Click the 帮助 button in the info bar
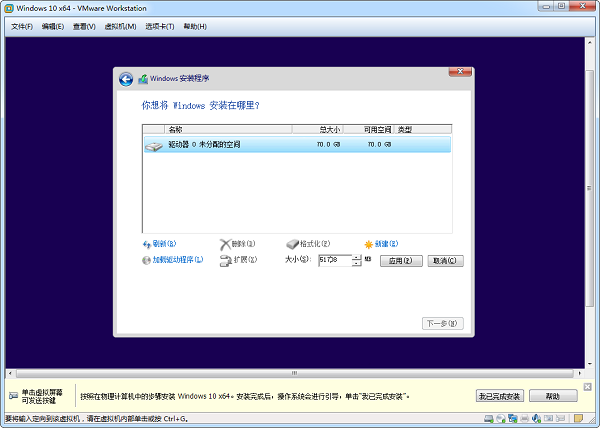The width and height of the screenshot is (600, 428). pos(553,396)
